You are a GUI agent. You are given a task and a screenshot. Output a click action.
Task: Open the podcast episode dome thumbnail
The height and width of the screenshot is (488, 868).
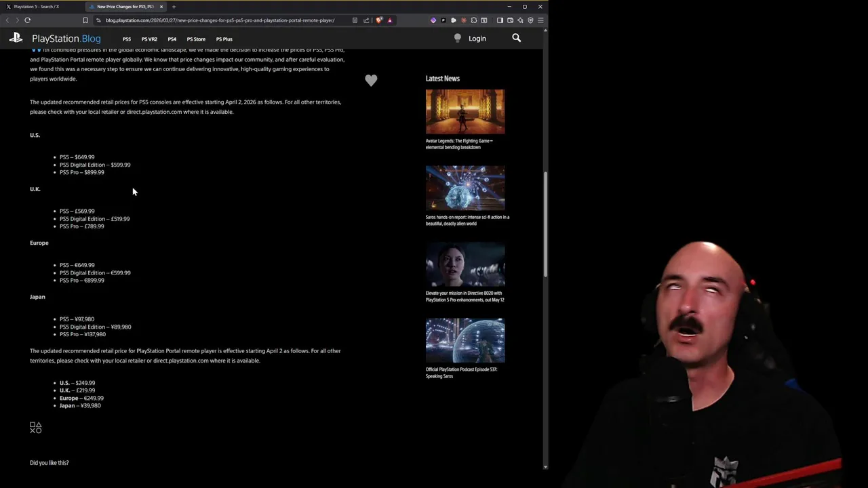(465, 340)
